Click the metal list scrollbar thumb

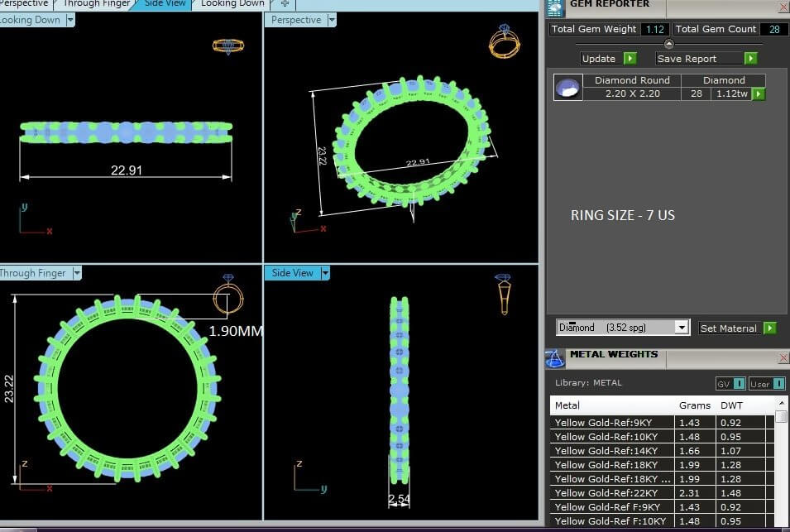click(x=781, y=416)
